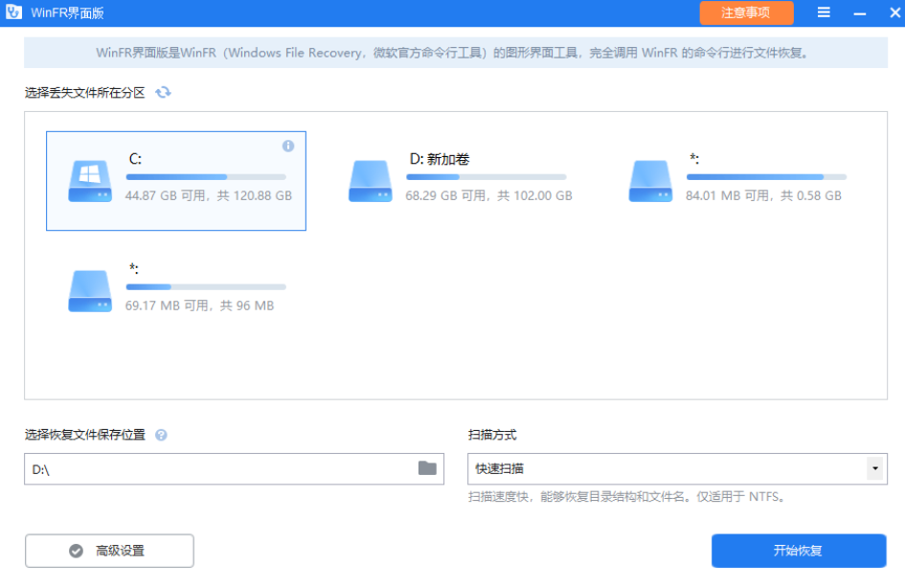Image resolution: width=905 pixels, height=588 pixels.
Task: Select text 84.01 MB 可用, 共 0.58 GB
Action: [763, 195]
